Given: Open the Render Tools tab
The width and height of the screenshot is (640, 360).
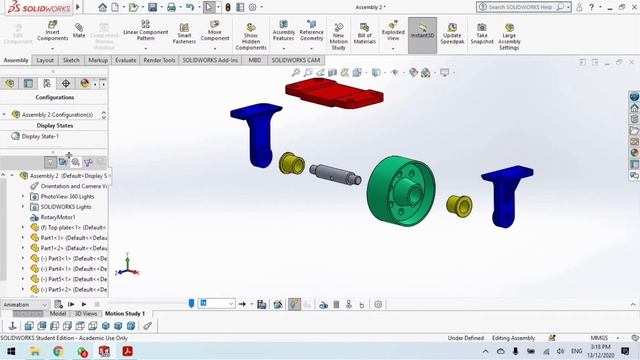Looking at the screenshot, I should (x=159, y=60).
